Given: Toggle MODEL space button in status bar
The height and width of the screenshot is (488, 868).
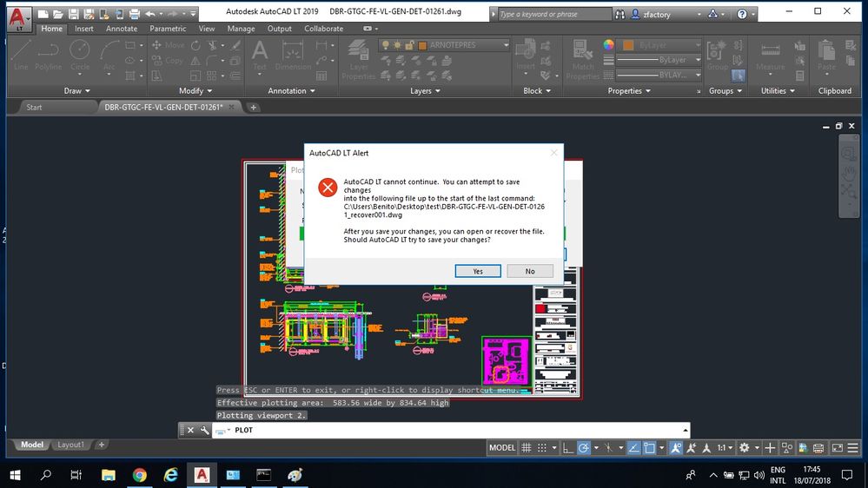Looking at the screenshot, I should [x=502, y=447].
